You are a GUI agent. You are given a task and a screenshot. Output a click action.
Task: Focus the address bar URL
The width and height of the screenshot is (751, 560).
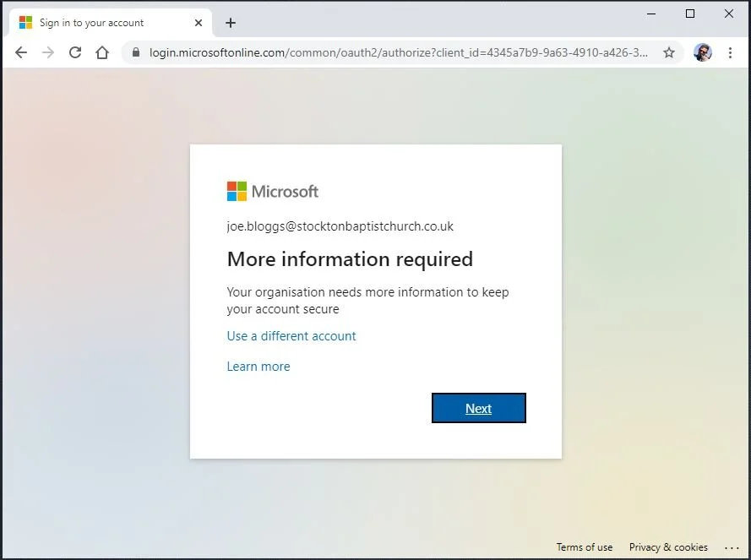pyautogui.click(x=399, y=52)
